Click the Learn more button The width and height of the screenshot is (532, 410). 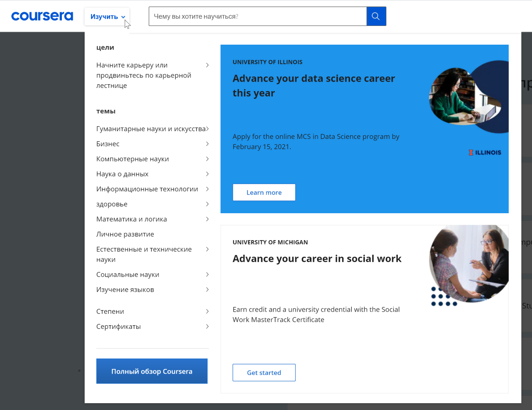click(x=264, y=193)
